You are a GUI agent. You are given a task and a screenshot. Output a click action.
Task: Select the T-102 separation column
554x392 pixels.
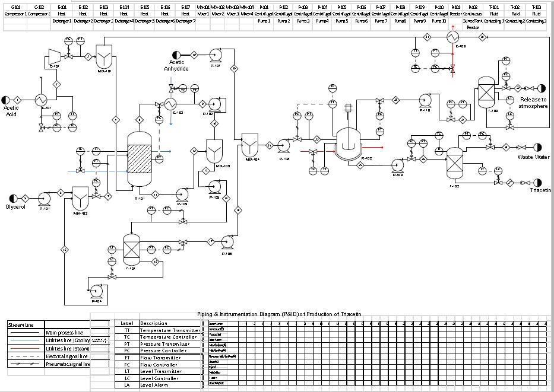point(455,164)
